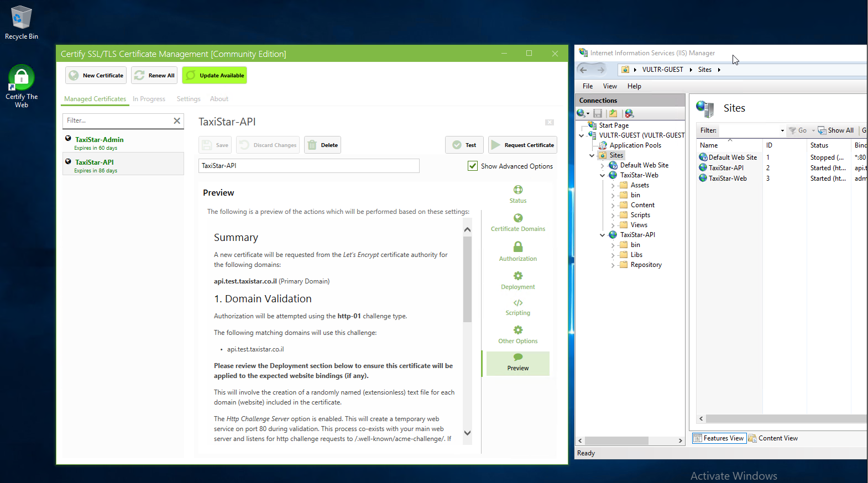Open the In Progress tab
Image resolution: width=868 pixels, height=483 pixels.
pos(149,99)
